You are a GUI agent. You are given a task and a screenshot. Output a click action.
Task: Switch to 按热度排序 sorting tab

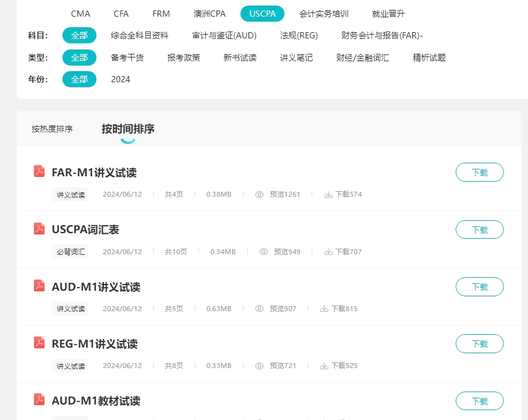53,129
